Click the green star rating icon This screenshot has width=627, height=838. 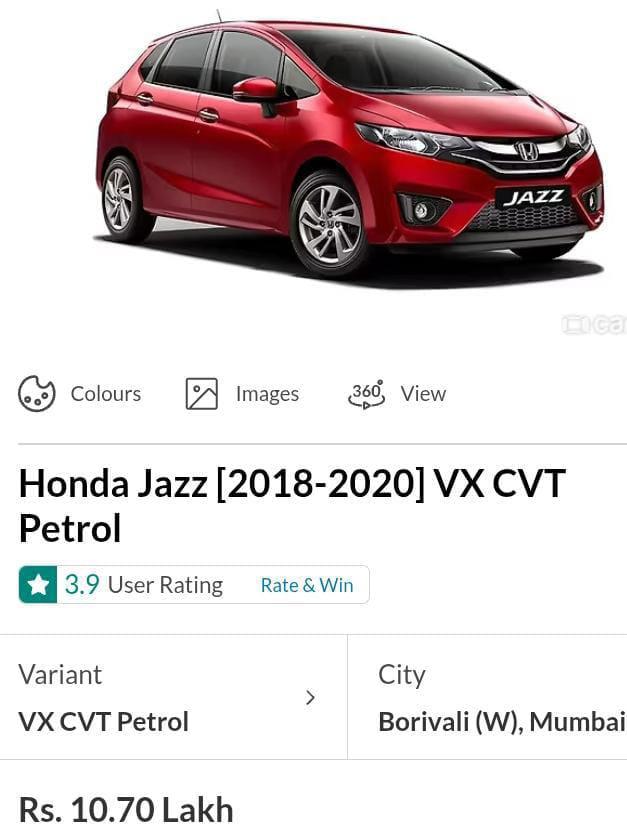click(x=38, y=584)
